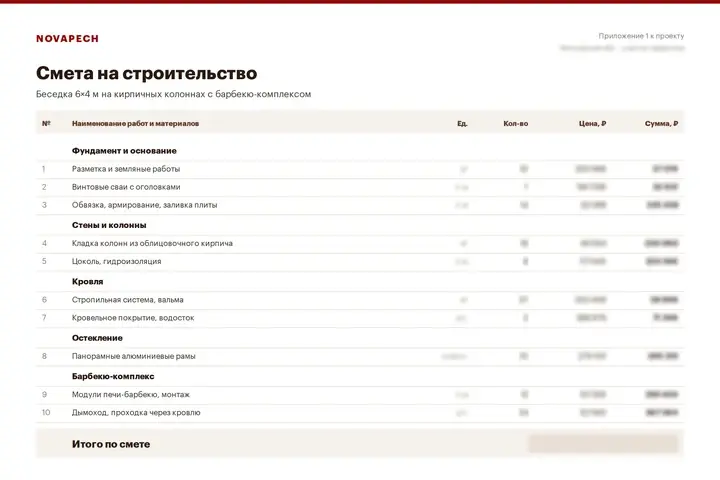The width and height of the screenshot is (720, 480).
Task: Select row 'Кровельное покрытие, водосток'
Action: 360,318
